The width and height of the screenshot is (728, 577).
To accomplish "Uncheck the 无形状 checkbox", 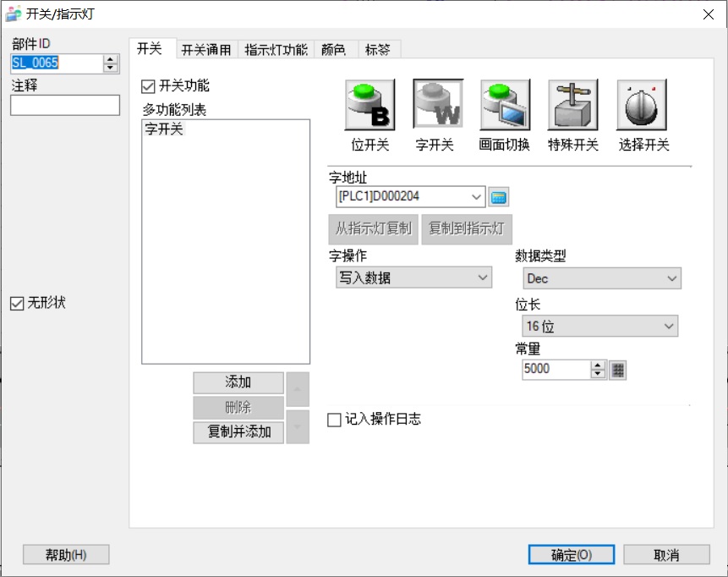I will pyautogui.click(x=17, y=303).
